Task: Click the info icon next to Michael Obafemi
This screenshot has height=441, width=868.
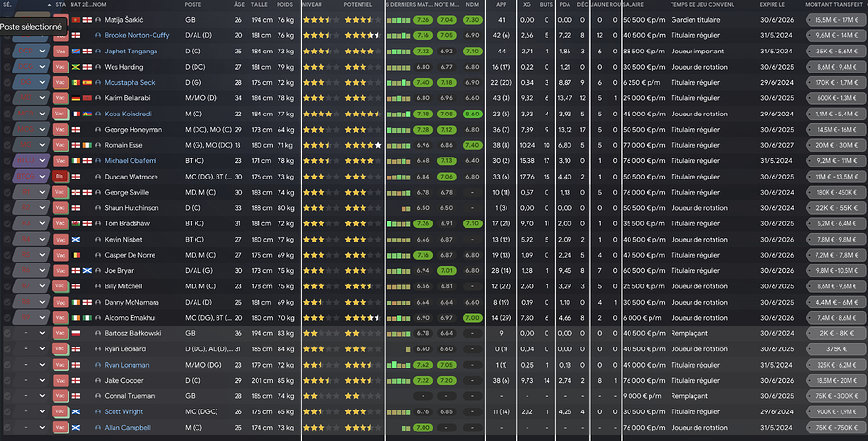Action: tap(98, 161)
